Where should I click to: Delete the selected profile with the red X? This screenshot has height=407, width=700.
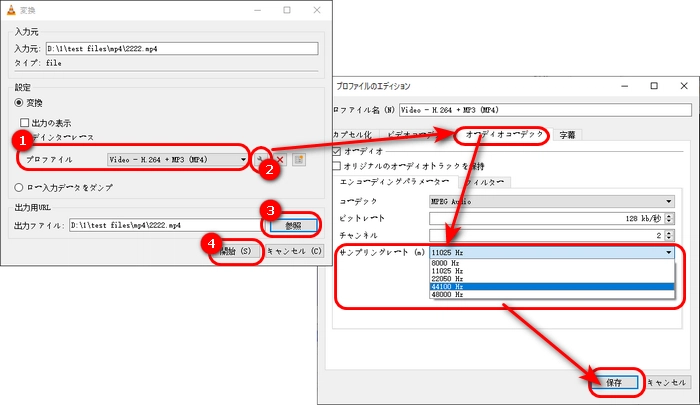[280, 159]
